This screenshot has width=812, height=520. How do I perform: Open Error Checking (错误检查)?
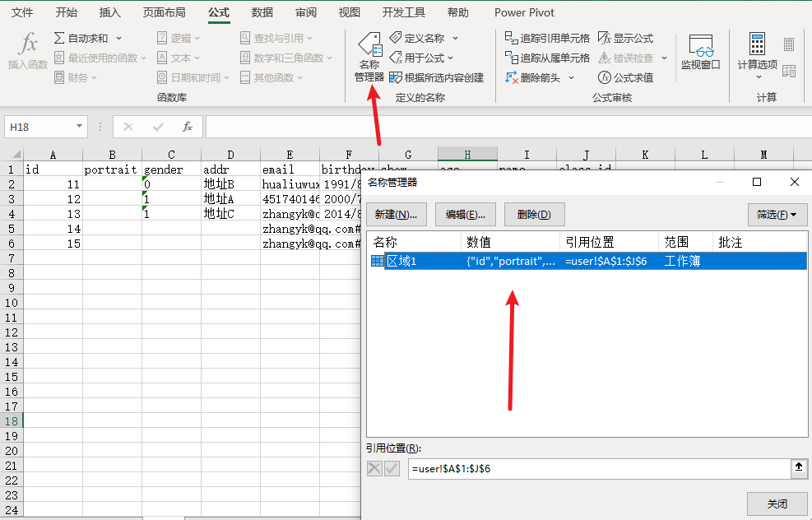(625, 58)
